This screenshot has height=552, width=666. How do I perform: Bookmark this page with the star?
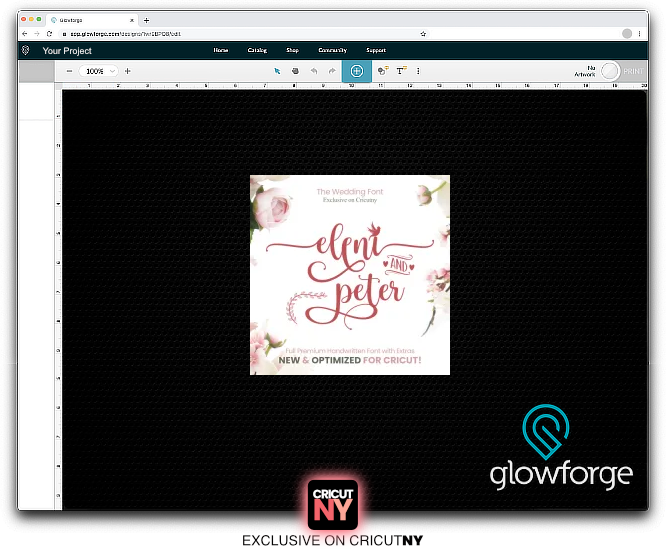424,34
